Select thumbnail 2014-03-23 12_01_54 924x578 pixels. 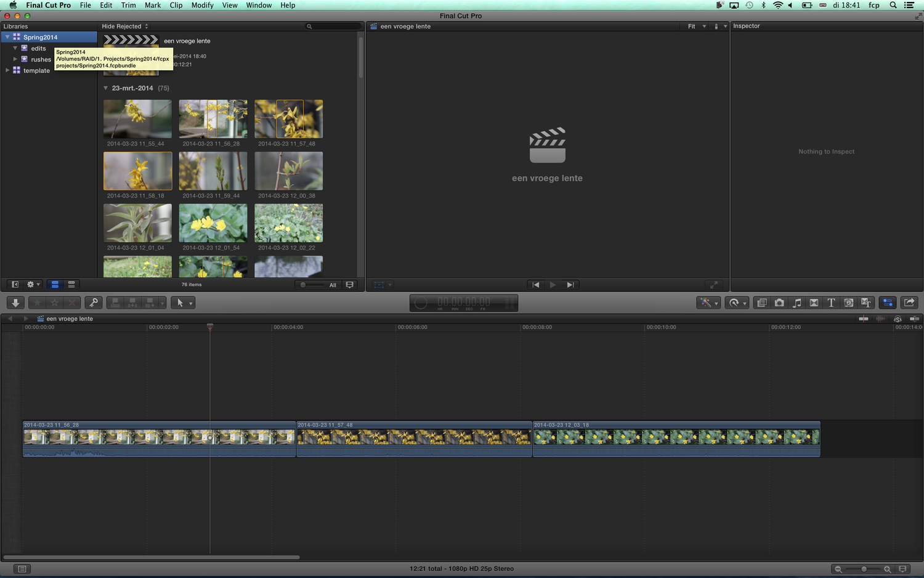pos(213,223)
